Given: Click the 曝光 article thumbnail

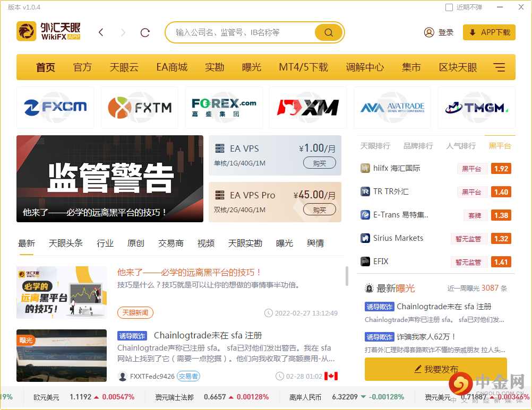Looking at the screenshot, I should 62,356.
